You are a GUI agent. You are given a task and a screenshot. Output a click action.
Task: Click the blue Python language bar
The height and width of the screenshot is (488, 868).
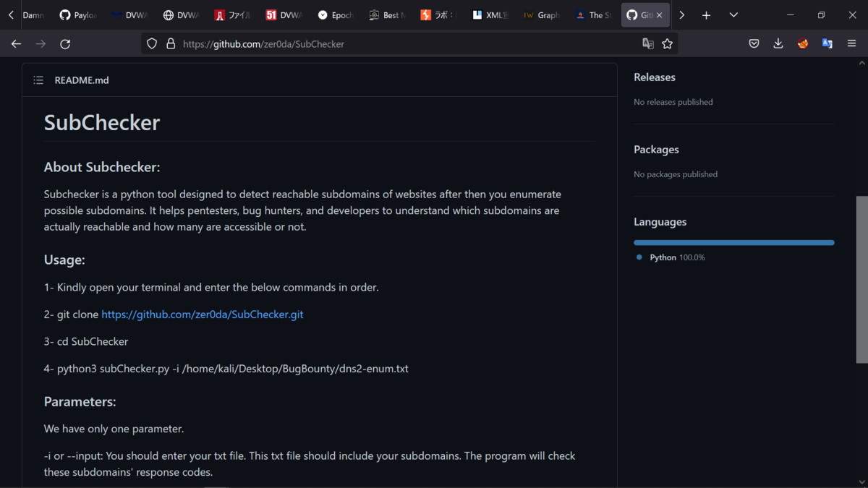click(733, 243)
